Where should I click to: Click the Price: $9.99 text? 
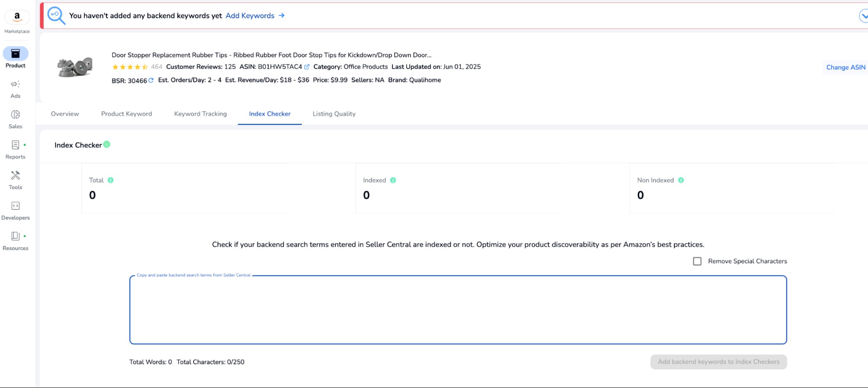[330, 80]
